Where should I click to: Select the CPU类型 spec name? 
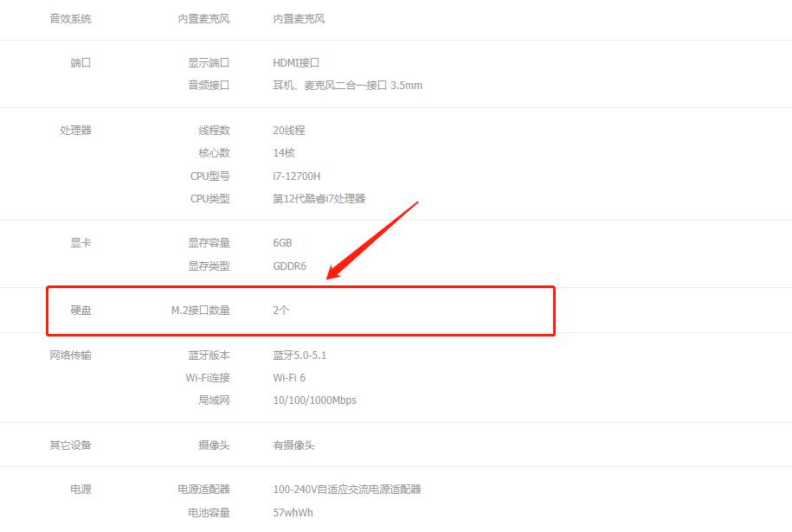pos(209,198)
